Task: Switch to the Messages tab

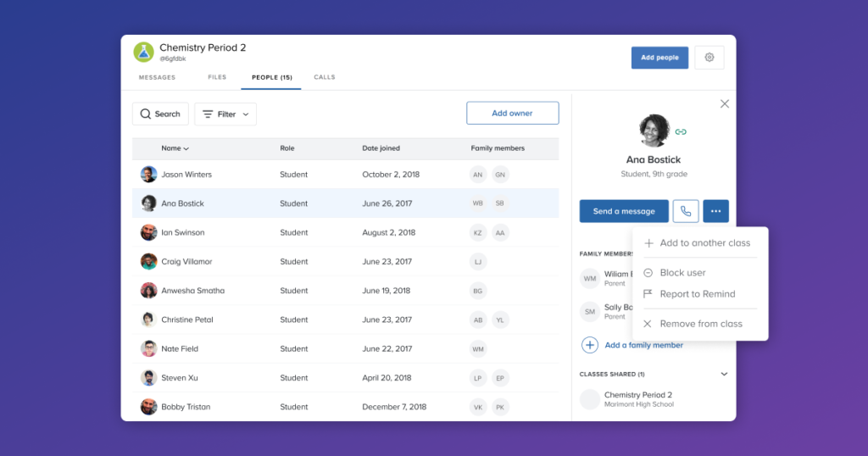Action: pos(157,77)
